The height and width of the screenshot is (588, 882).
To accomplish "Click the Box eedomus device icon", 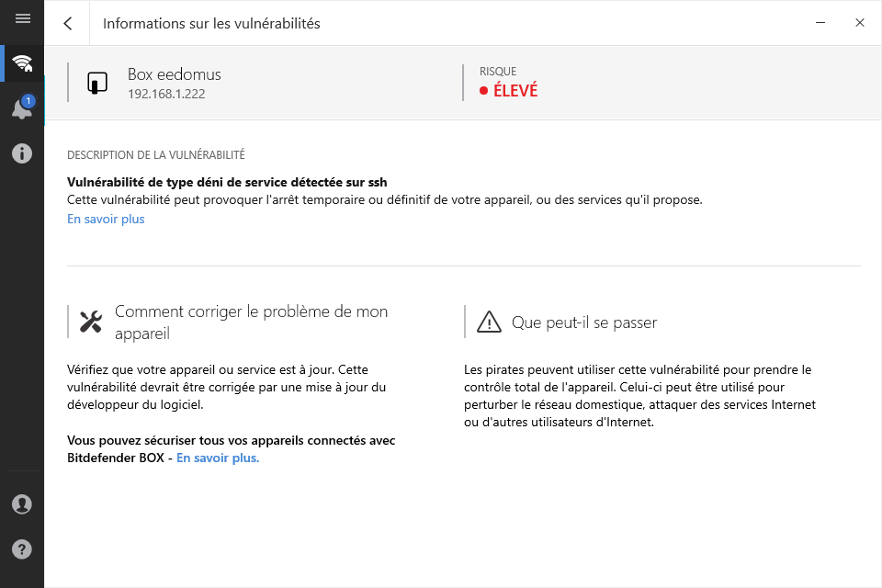I will (97, 83).
